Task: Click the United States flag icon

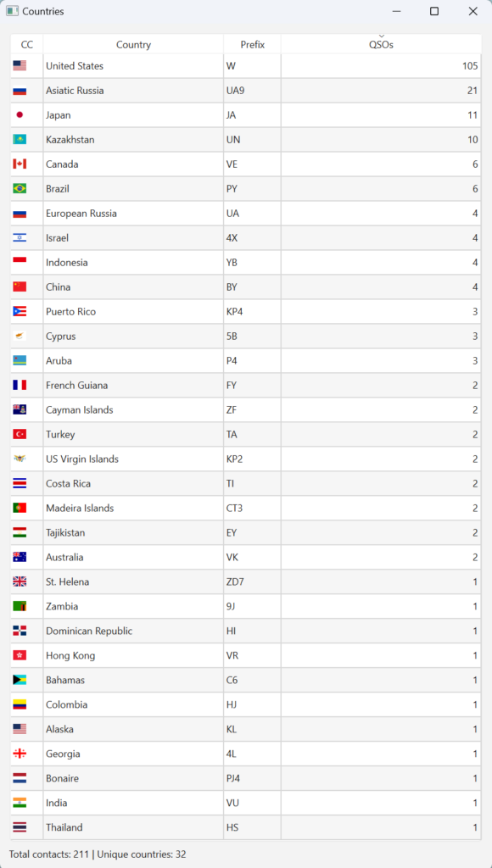Action: click(20, 66)
